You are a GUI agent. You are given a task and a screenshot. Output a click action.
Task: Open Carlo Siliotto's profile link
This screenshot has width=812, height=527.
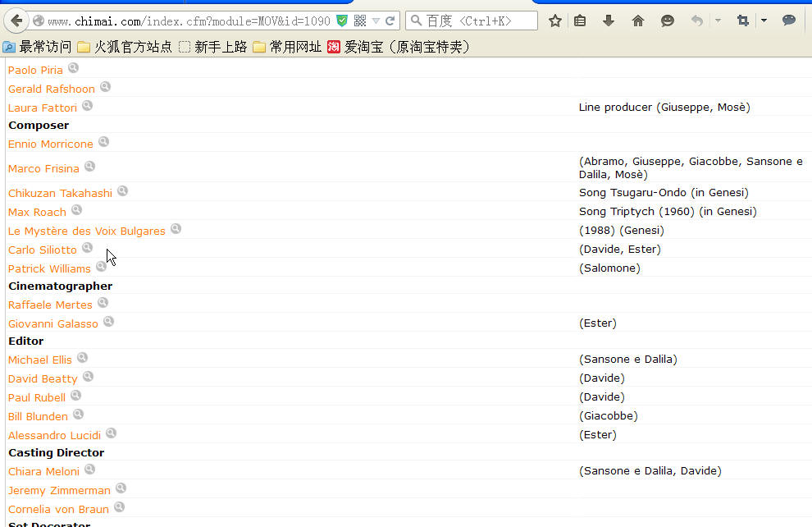click(x=43, y=250)
